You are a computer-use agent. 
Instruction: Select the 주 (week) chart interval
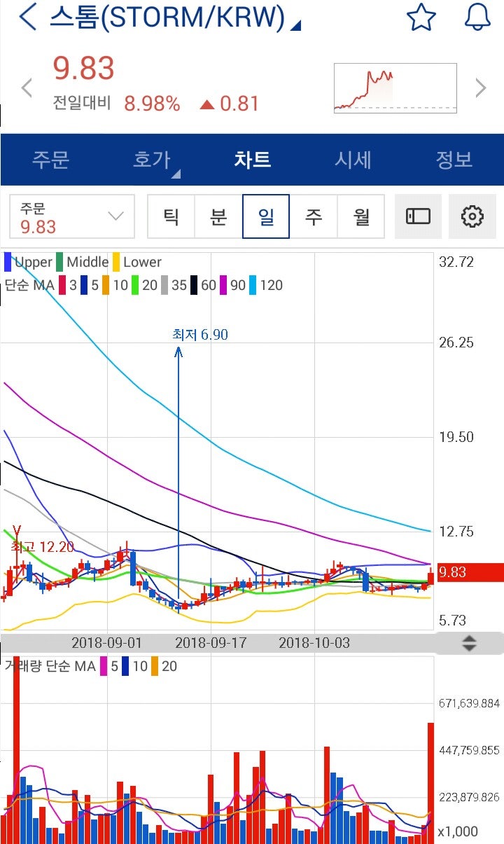pos(314,217)
